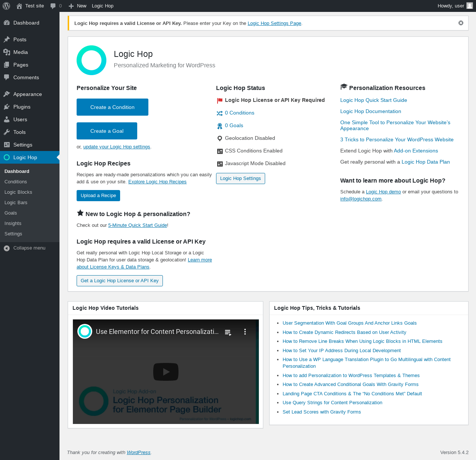Open Test site home icon

click(x=19, y=6)
